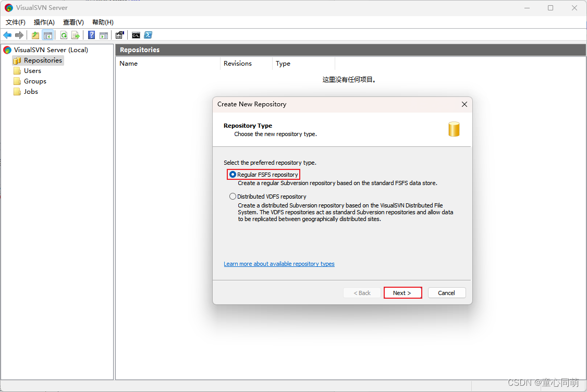Open the 文件(F) menu
Image resolution: width=587 pixels, height=392 pixels.
tap(15, 22)
